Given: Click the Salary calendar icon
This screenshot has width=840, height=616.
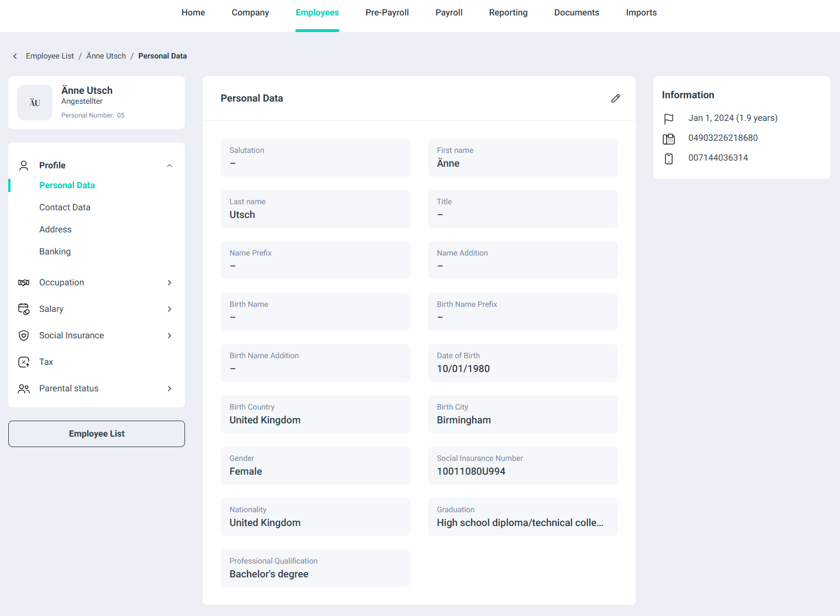Looking at the screenshot, I should tap(24, 309).
